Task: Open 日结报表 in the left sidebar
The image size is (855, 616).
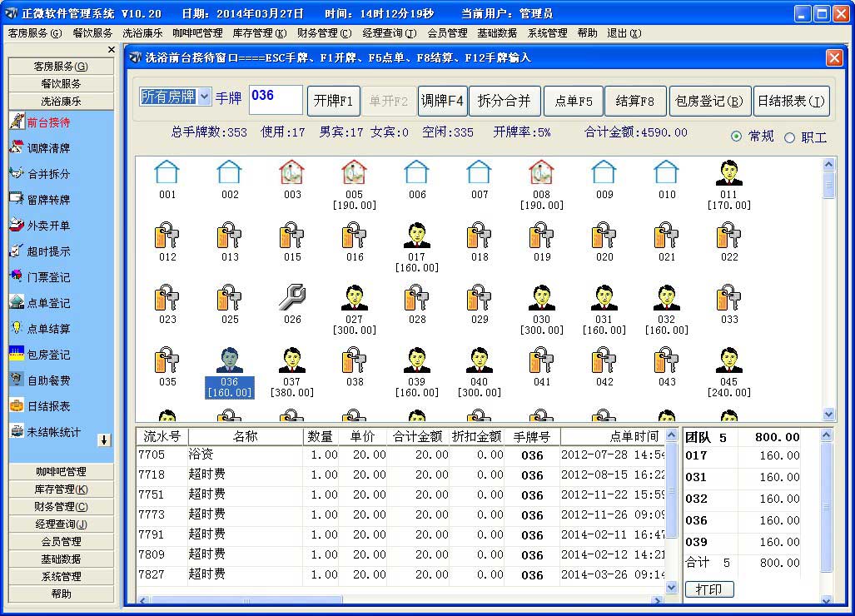Action: tap(17, 405)
